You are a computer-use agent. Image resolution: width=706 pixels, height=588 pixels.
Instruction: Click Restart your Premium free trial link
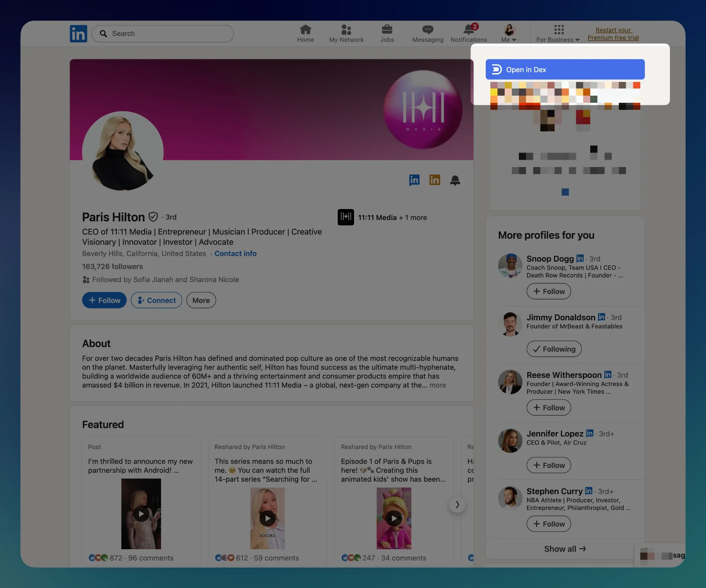click(x=613, y=34)
